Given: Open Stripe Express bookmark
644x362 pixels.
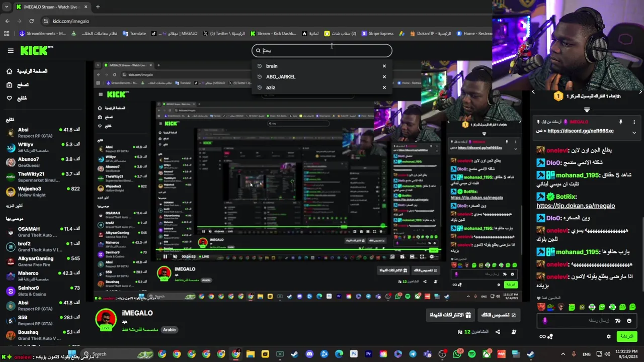Looking at the screenshot, I should pyautogui.click(x=377, y=34).
